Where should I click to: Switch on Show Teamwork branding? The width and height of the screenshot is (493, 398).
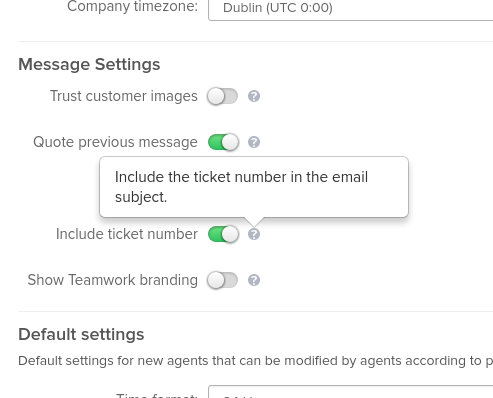[x=222, y=280]
